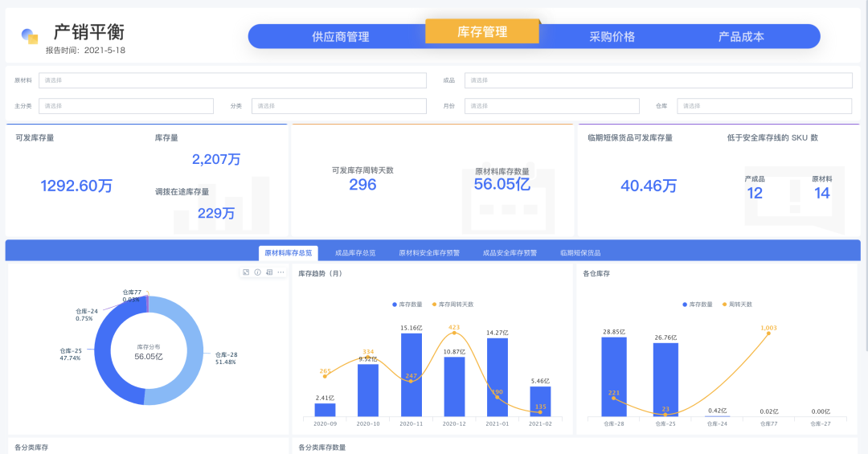Select the 原材料库存总览 sub-tab
The height and width of the screenshot is (454, 868).
(x=289, y=253)
